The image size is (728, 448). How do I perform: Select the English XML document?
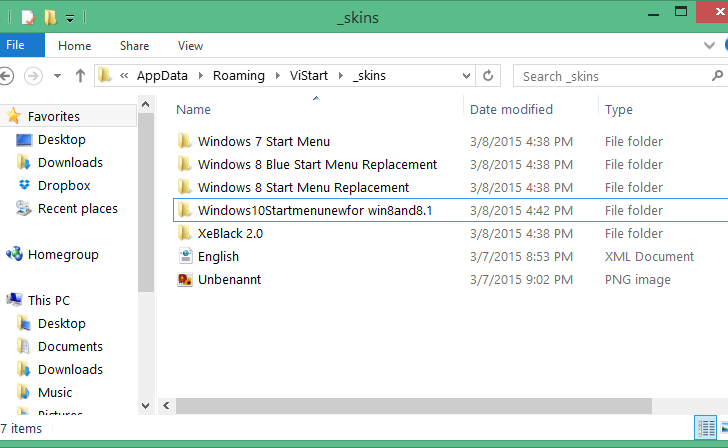click(x=218, y=257)
